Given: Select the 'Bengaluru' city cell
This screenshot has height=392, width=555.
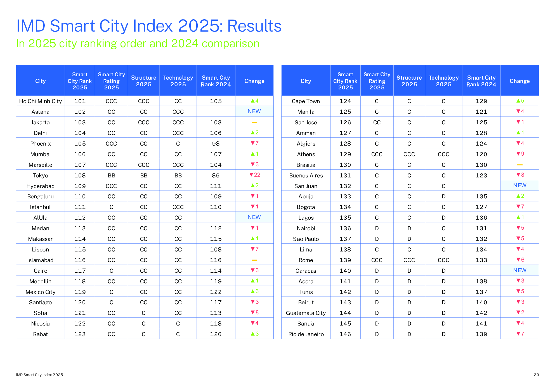Looking at the screenshot, I should (x=41, y=196).
